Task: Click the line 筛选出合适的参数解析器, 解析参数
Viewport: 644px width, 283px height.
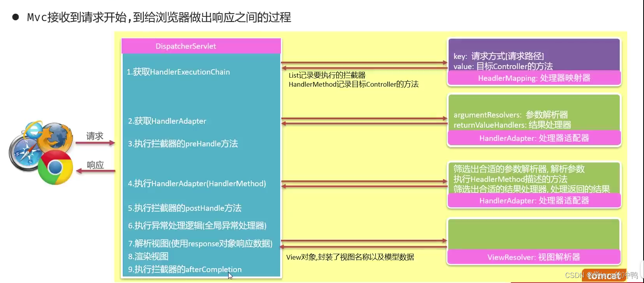Action: coord(519,169)
